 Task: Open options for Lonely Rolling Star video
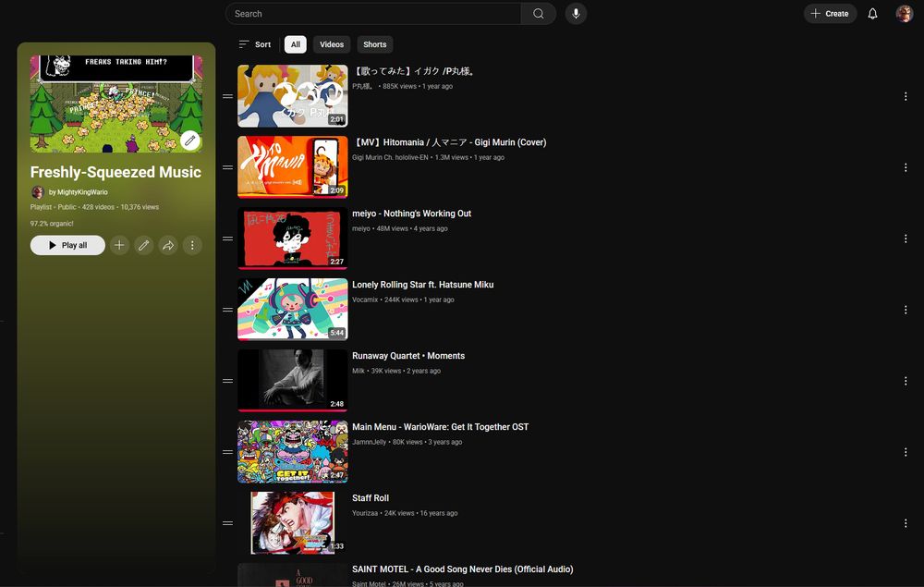coord(906,310)
